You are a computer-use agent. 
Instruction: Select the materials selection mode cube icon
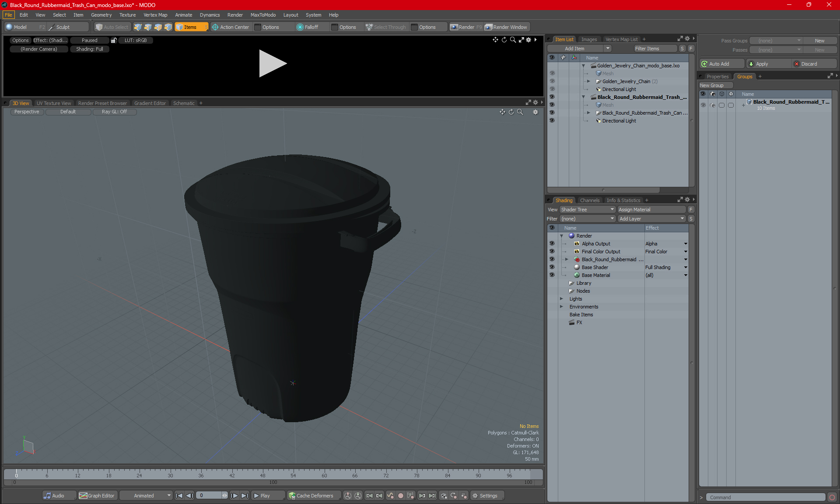coord(168,27)
